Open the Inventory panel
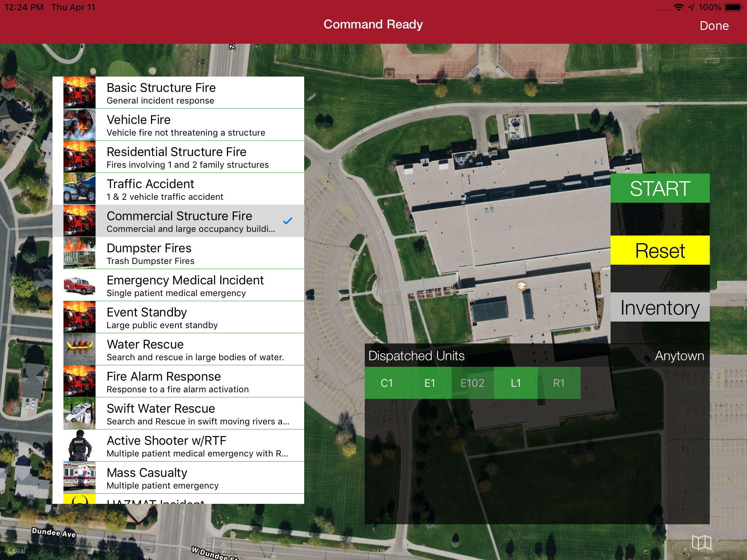 tap(660, 307)
